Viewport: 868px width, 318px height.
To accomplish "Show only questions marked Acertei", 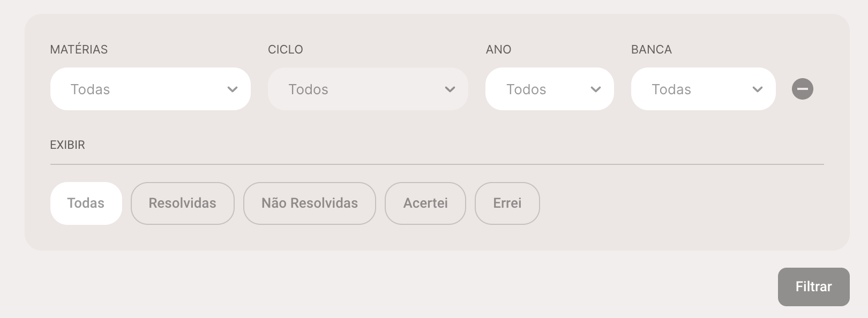I will point(425,203).
